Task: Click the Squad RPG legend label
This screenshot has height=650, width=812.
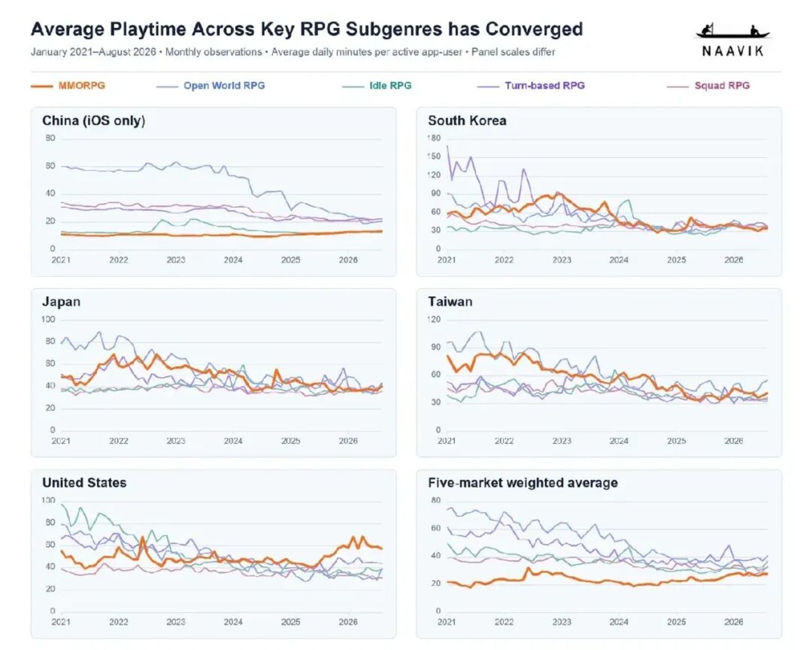Action: pyautogui.click(x=722, y=86)
